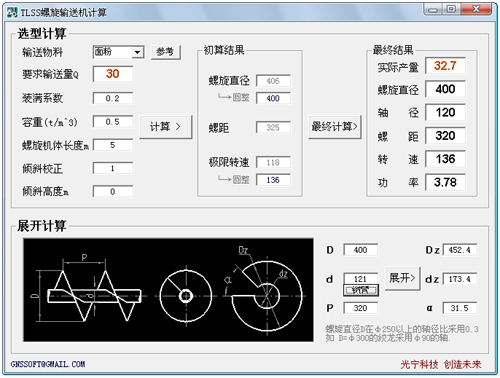The height and width of the screenshot is (378, 500).
Task: Click the 参考 reference button
Action: click(166, 52)
